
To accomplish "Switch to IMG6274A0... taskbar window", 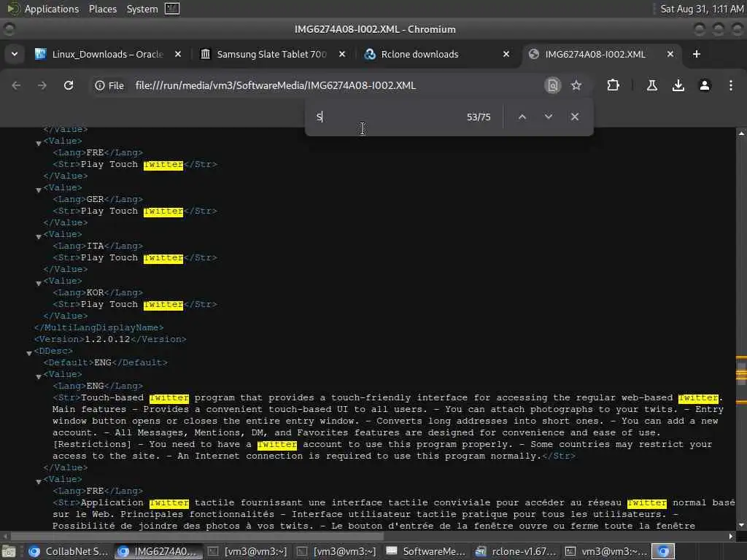I will click(158, 551).
